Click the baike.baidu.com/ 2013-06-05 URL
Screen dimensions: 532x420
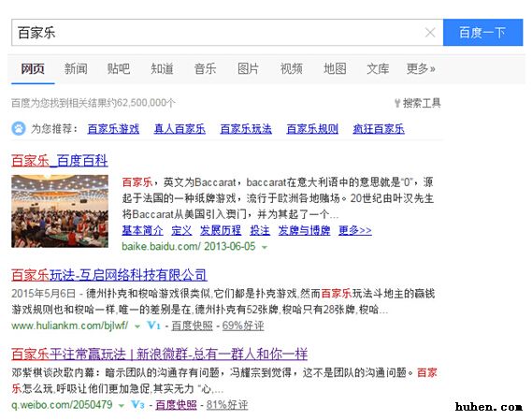(x=189, y=247)
